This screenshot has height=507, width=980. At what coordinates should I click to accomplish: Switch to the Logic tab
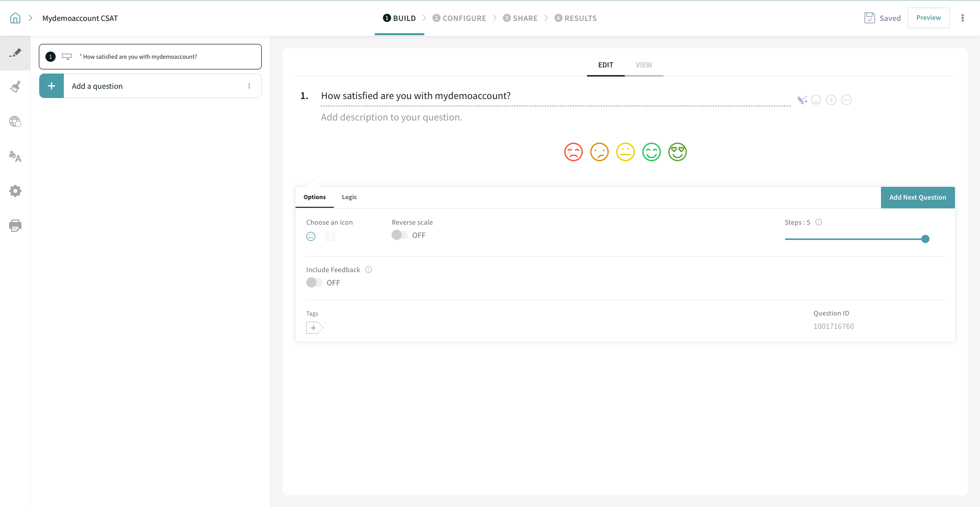[349, 198]
